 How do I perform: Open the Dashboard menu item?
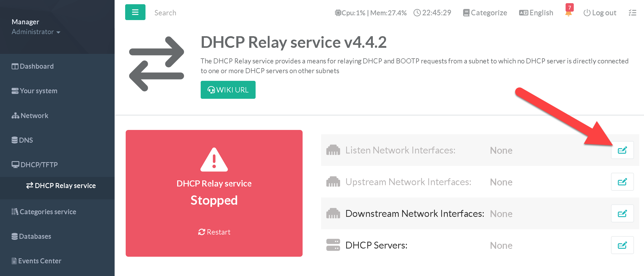(32, 66)
